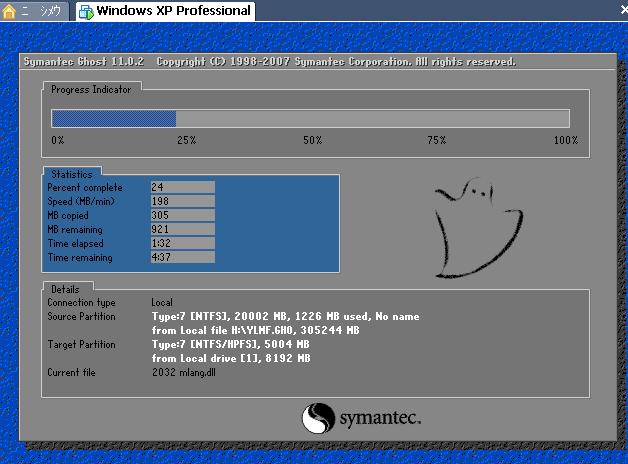Click the 'MB remaining' label

(x=75, y=229)
